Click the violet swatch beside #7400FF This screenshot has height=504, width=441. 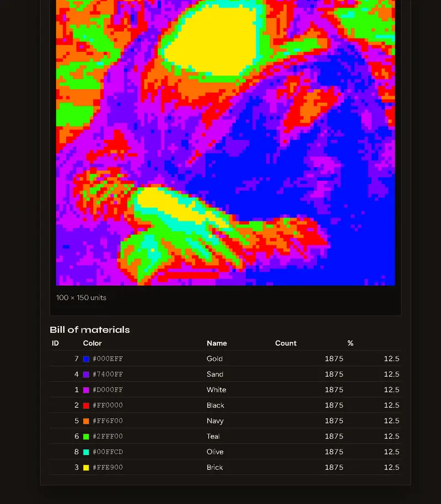click(86, 375)
